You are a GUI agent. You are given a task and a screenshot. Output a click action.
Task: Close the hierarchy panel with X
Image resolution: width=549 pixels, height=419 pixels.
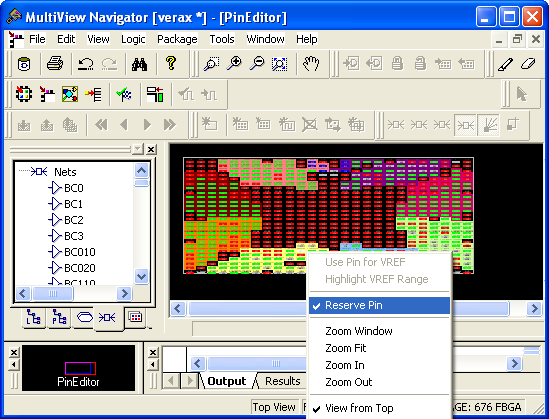coord(151,149)
